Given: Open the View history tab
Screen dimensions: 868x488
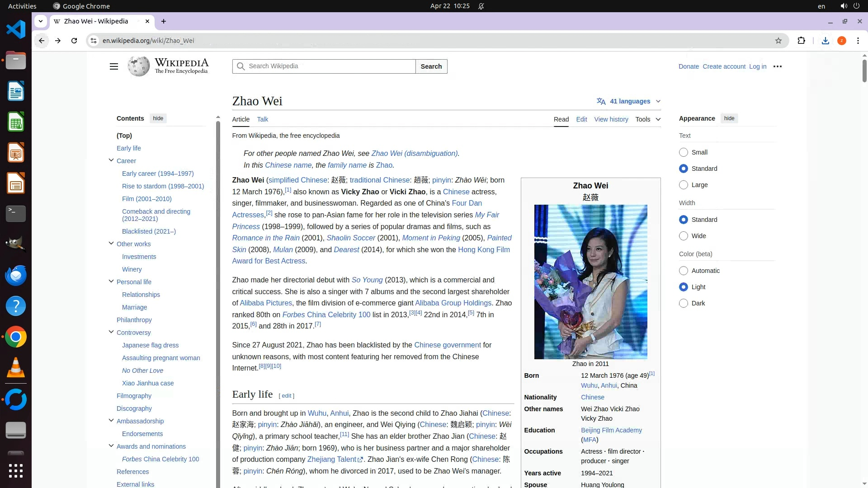Looking at the screenshot, I should pos(611,119).
